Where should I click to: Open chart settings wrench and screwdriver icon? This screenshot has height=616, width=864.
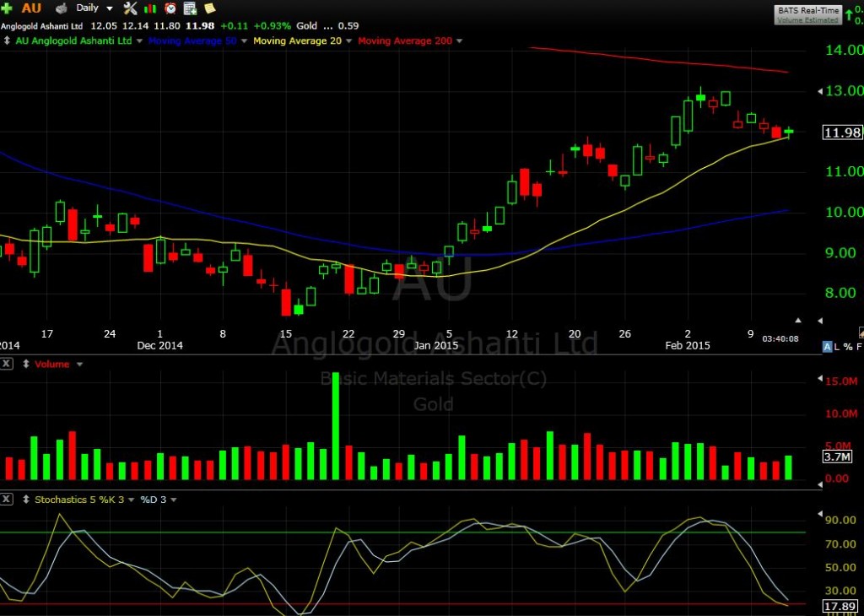(x=130, y=8)
